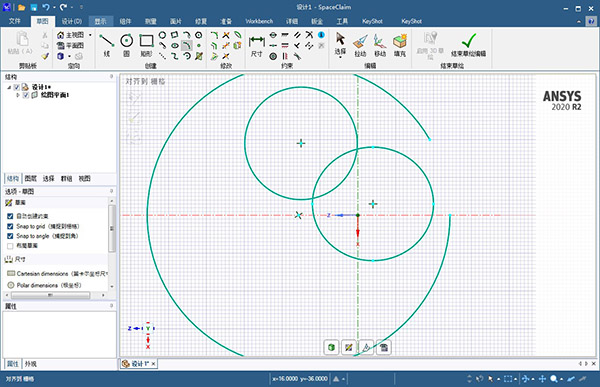Pick the Point tool green dot icon
The height and width of the screenshot is (387, 600).
coord(199,46)
